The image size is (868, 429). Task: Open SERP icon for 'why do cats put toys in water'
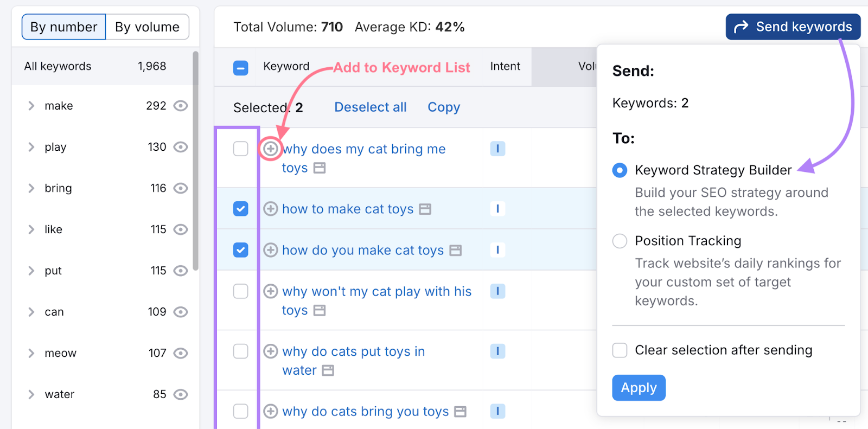point(328,370)
